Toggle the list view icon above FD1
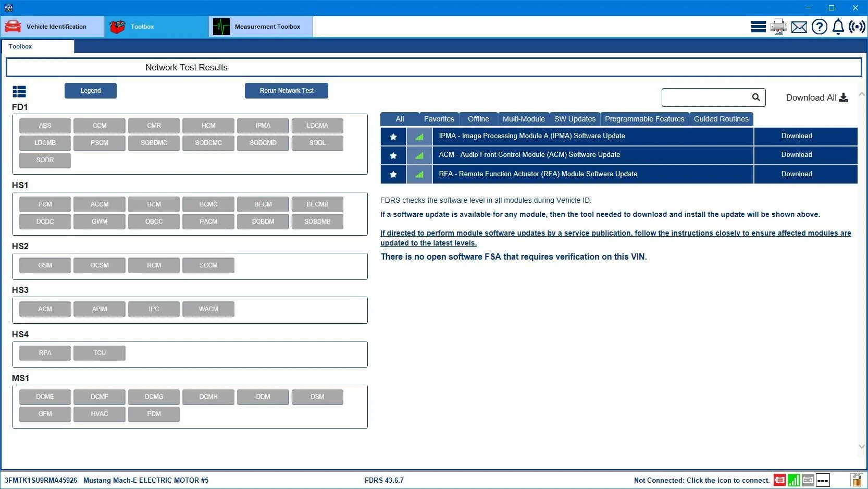 [x=19, y=92]
